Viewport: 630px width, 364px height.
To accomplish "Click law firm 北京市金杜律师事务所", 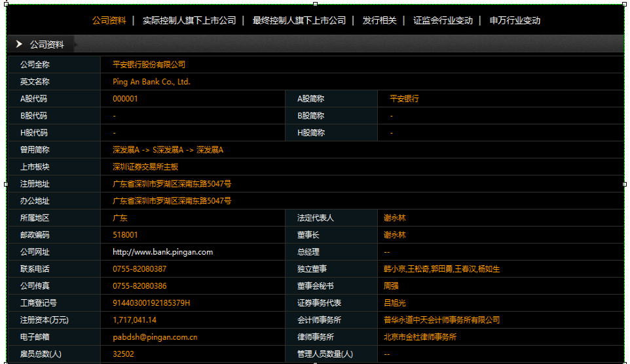I will coord(420,337).
